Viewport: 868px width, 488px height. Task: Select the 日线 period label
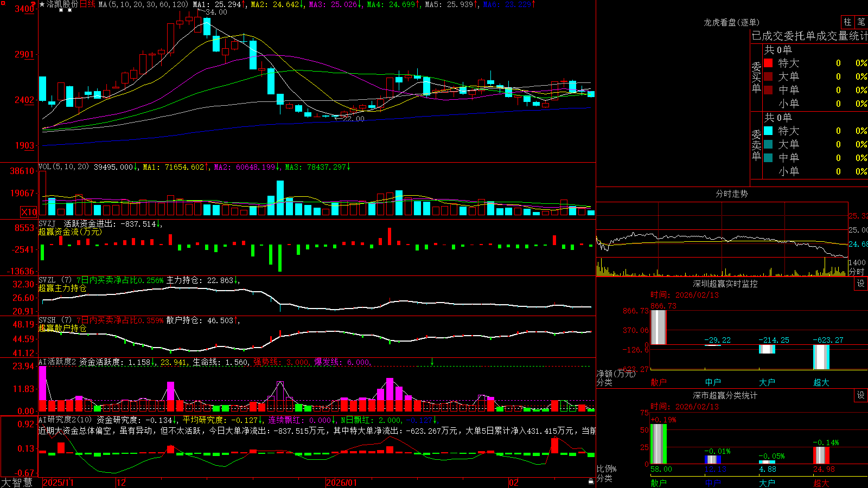pyautogui.click(x=87, y=4)
